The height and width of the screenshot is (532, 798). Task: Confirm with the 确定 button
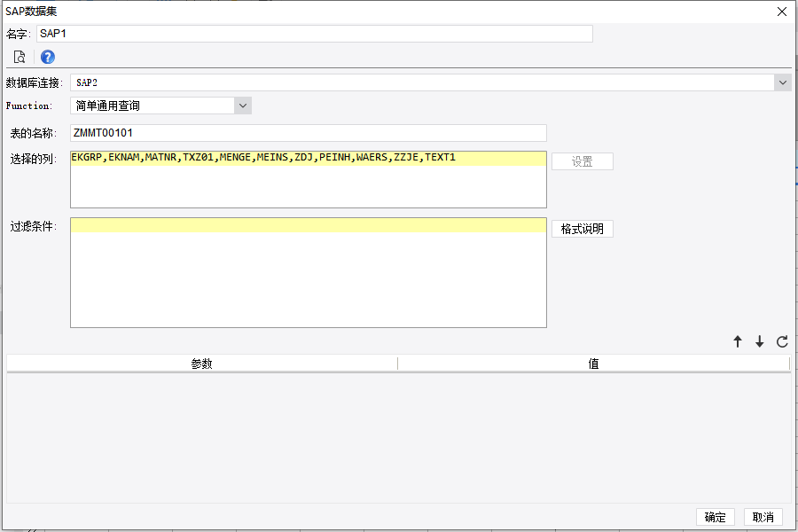click(x=715, y=517)
